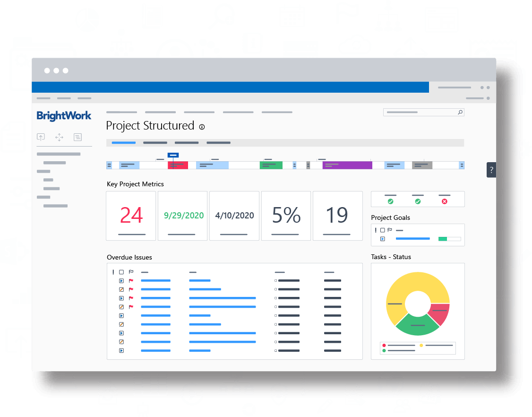Open the document notes icon in the sidebar

click(77, 137)
